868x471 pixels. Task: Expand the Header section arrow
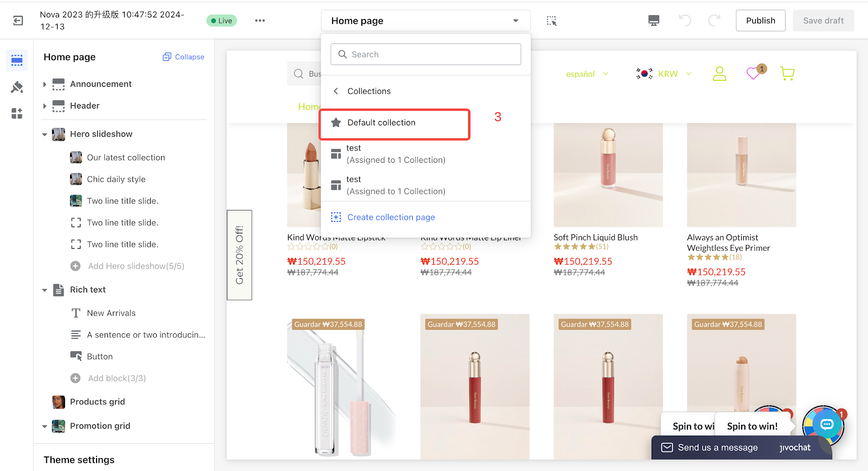pyautogui.click(x=44, y=106)
